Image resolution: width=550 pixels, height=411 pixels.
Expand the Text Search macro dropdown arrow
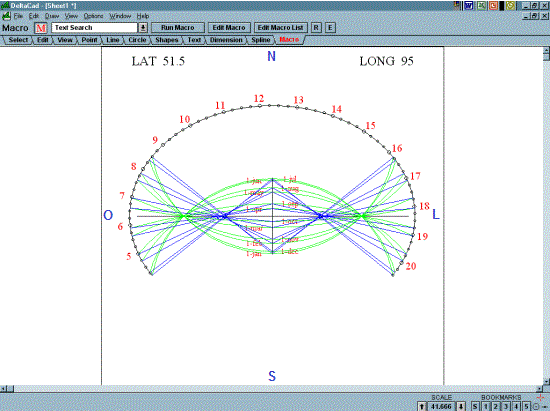point(143,28)
